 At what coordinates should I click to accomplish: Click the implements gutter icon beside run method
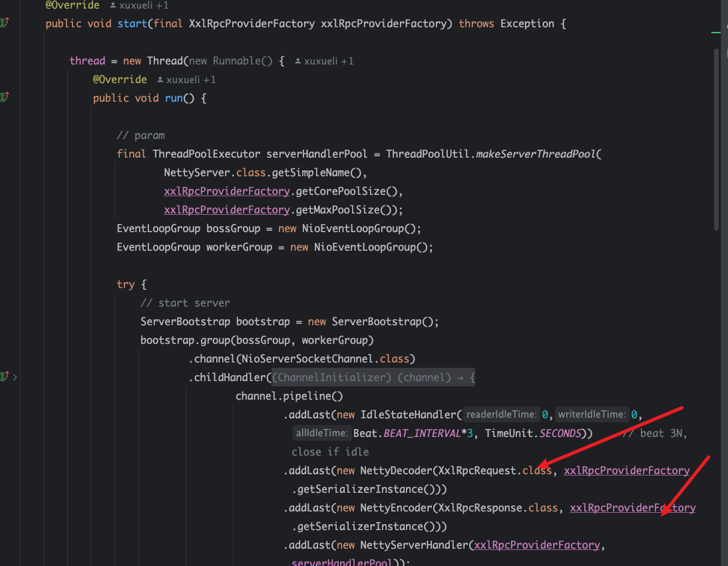click(x=4, y=97)
